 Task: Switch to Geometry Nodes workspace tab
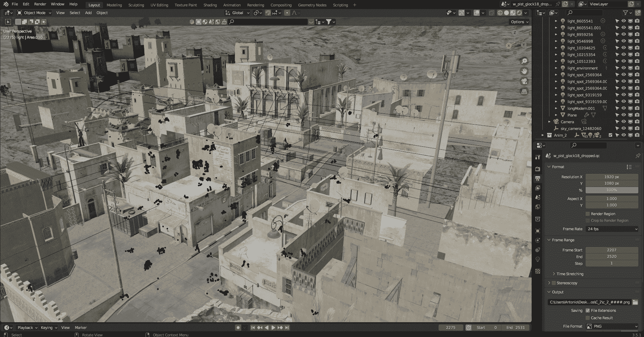pos(312,5)
